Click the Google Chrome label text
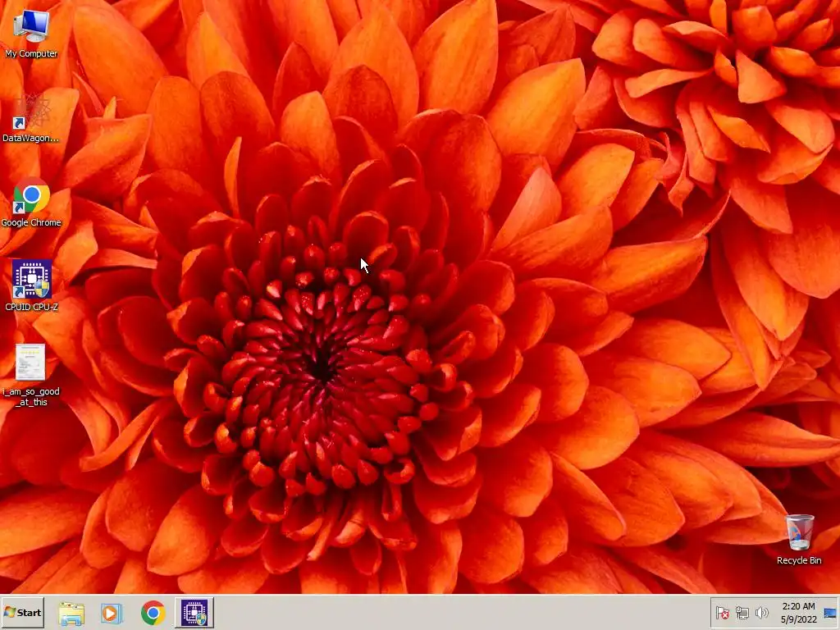The height and width of the screenshot is (630, 840). point(31,222)
